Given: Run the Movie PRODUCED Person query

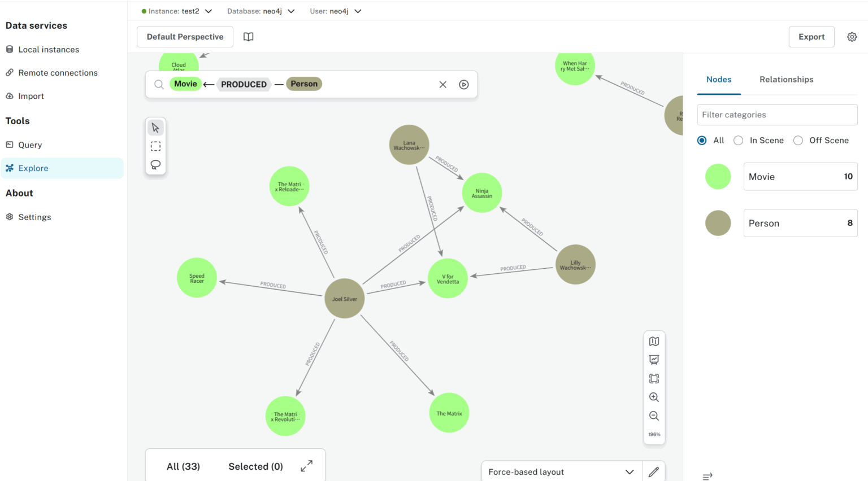Looking at the screenshot, I should [x=464, y=84].
